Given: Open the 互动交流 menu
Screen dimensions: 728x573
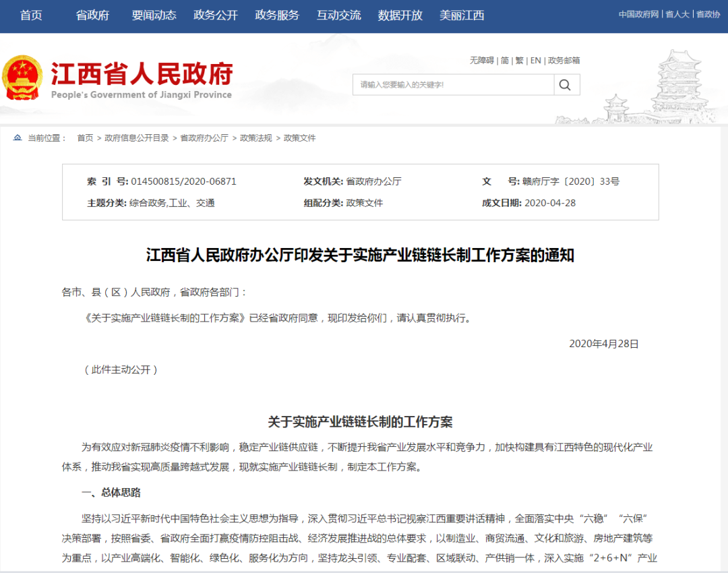Looking at the screenshot, I should pyautogui.click(x=338, y=16).
